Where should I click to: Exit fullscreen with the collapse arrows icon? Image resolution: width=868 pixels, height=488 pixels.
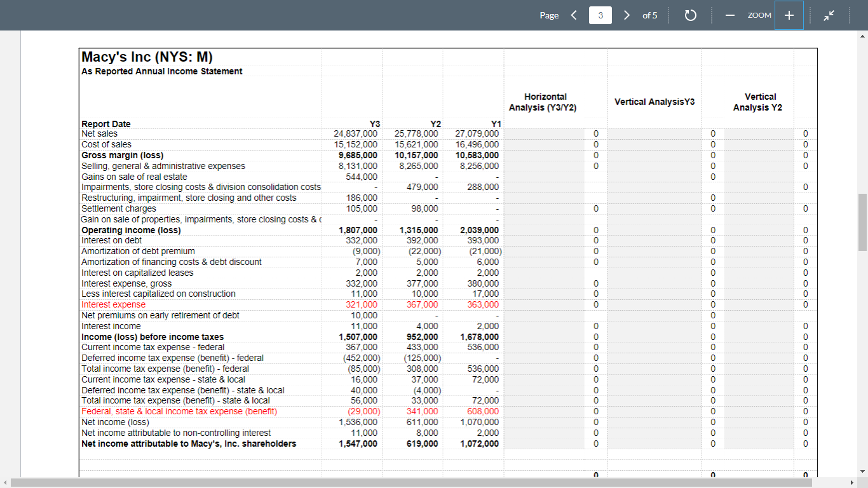(828, 15)
